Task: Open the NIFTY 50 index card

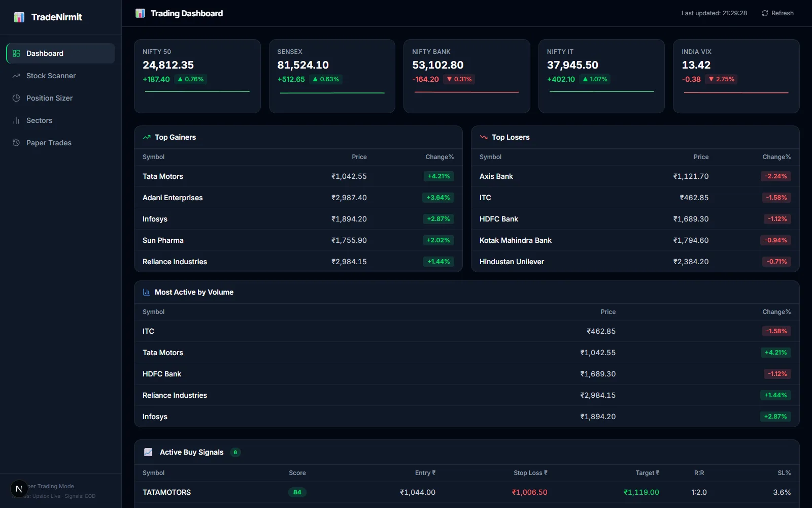Action: pyautogui.click(x=197, y=76)
